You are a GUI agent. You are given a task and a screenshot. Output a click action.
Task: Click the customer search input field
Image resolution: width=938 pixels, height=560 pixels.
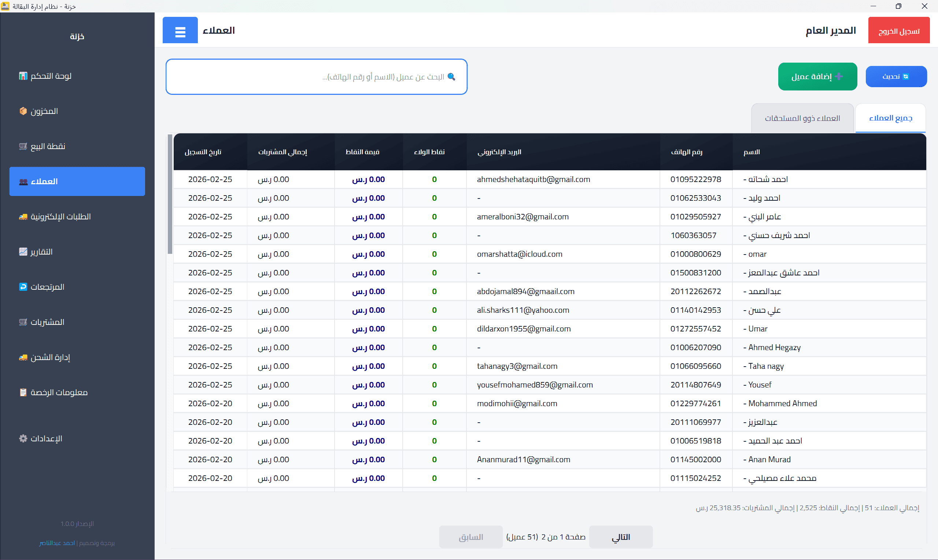(x=316, y=77)
